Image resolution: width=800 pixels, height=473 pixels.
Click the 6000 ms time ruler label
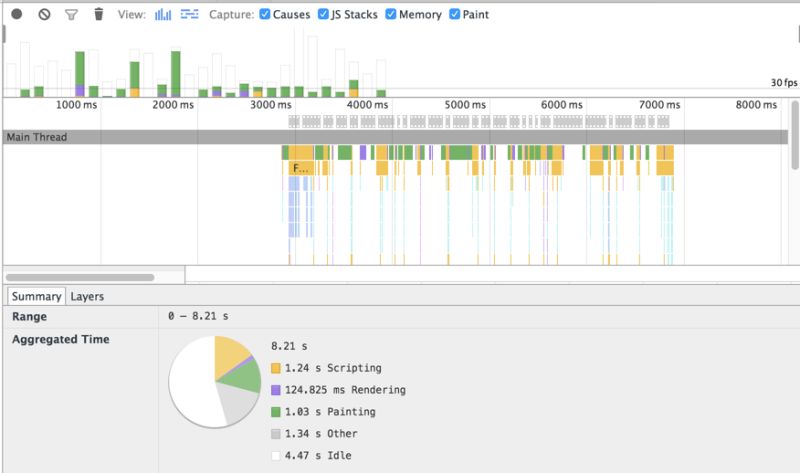562,105
